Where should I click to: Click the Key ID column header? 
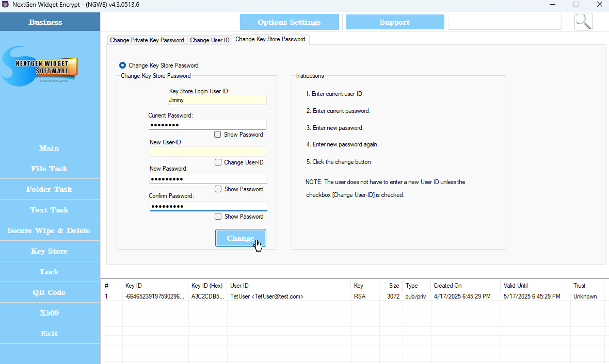point(155,286)
